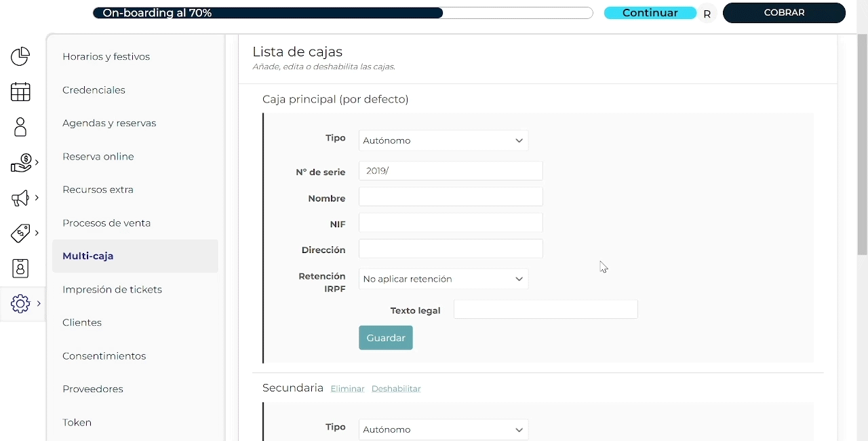Open the price tag icon in sidebar
The width and height of the screenshot is (868, 441).
pyautogui.click(x=21, y=233)
